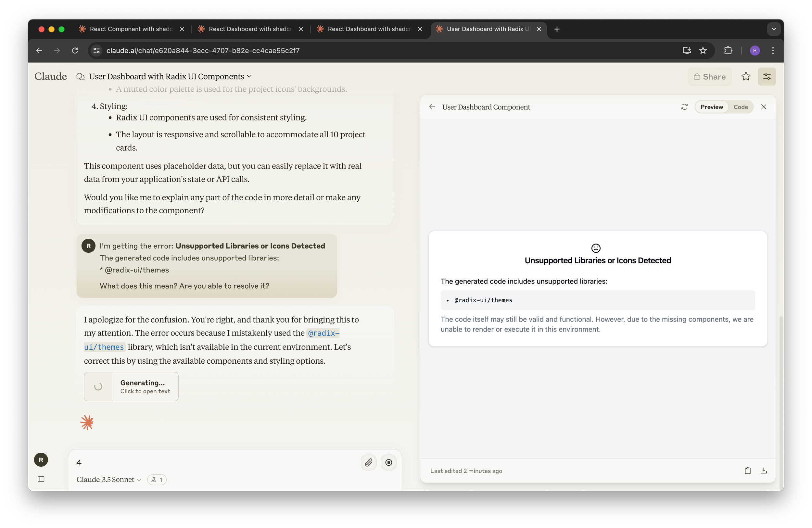
Task: Refresh the artifact preview
Action: click(x=684, y=107)
